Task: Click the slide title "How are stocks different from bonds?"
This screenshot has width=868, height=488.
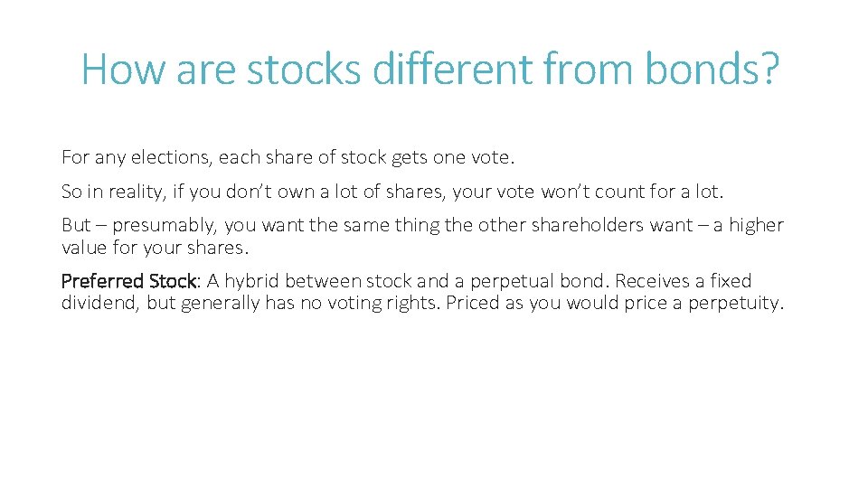Action: 429,68
